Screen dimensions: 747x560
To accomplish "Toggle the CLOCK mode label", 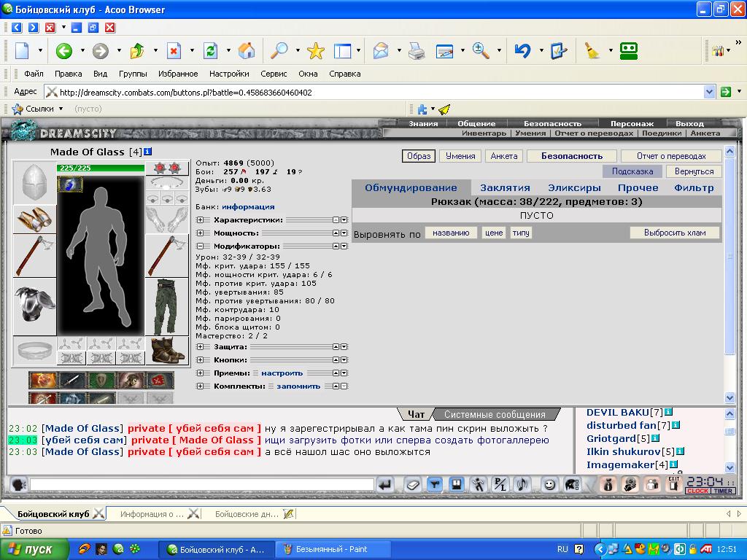I will click(x=698, y=491).
